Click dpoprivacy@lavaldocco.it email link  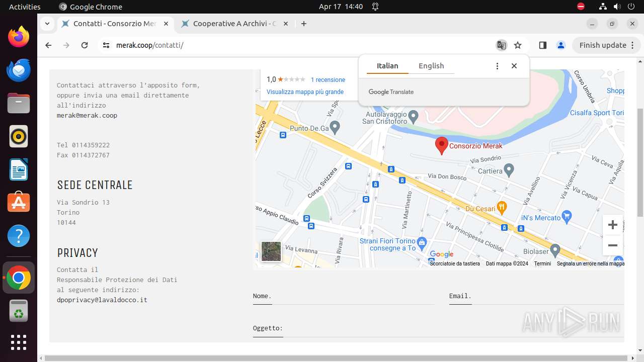click(x=102, y=300)
